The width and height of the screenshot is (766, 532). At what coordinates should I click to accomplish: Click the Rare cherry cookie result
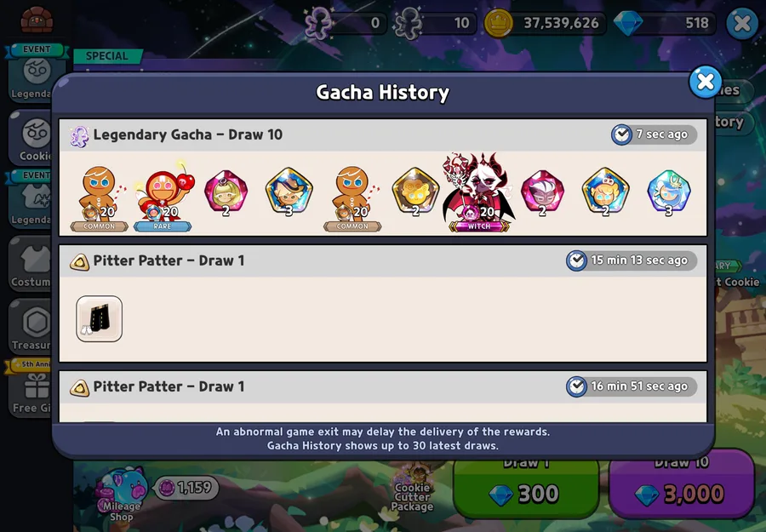164,197
